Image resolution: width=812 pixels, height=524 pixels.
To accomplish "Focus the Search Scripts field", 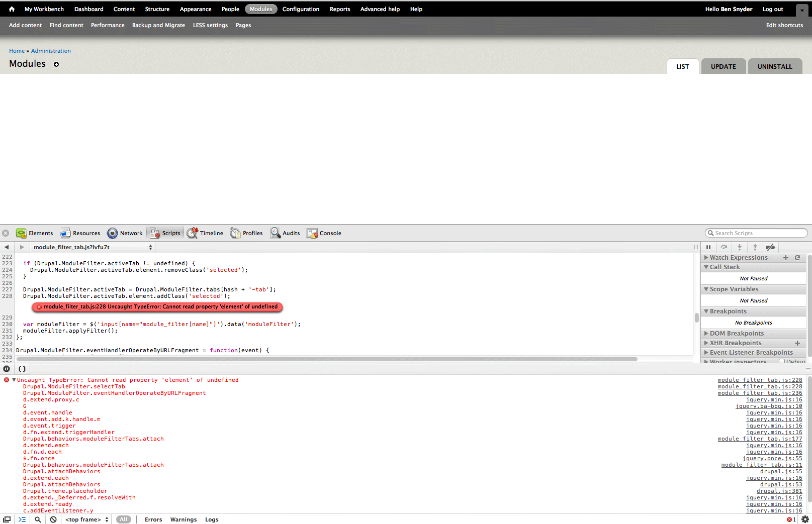I will click(x=756, y=233).
